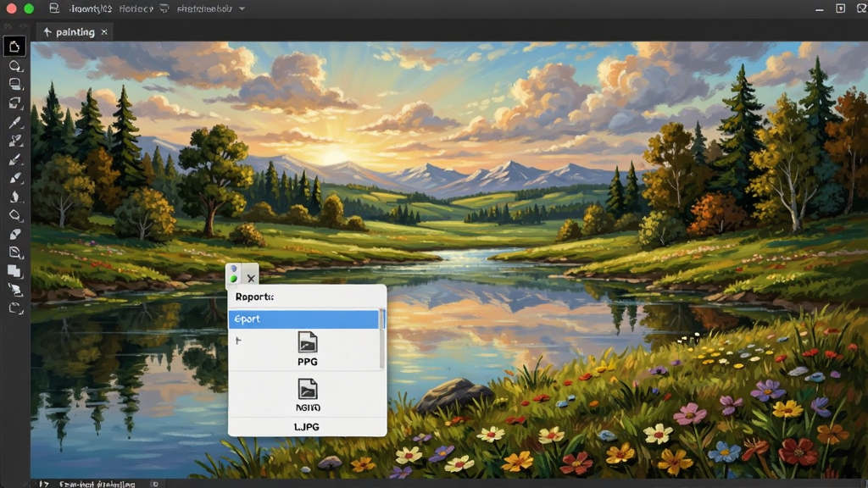The height and width of the screenshot is (488, 868).
Task: Click the overlapping squares color swatches
Action: pos(14,271)
